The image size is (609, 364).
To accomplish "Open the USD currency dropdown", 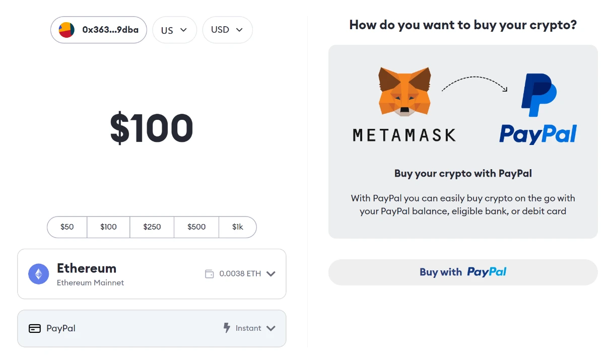I will coord(227,30).
